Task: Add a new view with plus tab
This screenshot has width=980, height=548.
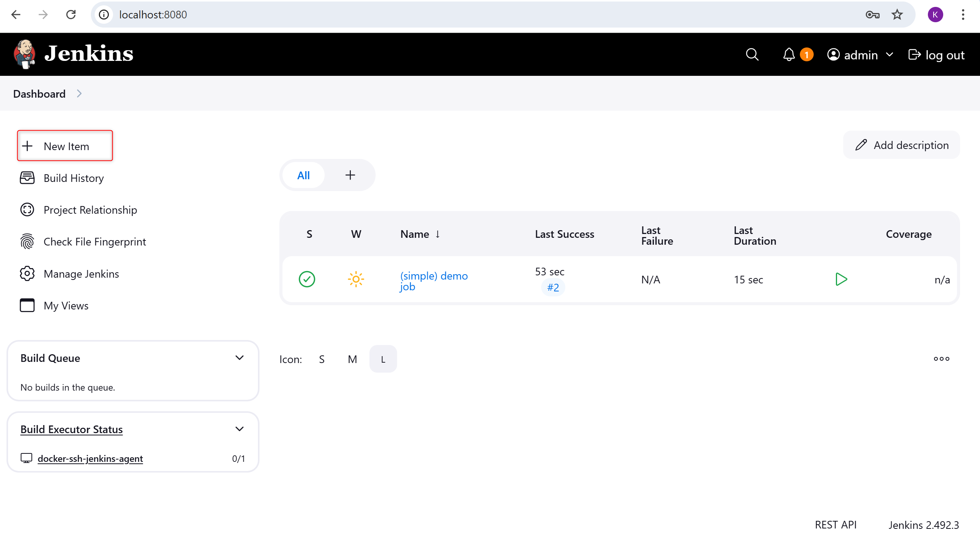Action: tap(350, 175)
